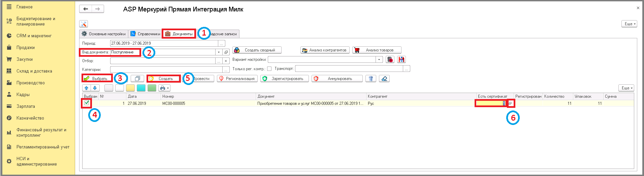644x176 pixels.
Task: Click the Транспорт input field
Action: point(349,69)
